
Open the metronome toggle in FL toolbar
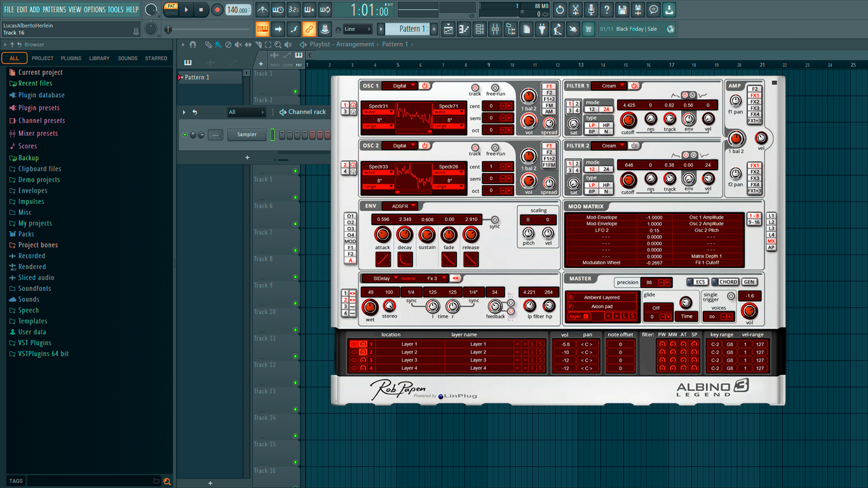tap(262, 10)
